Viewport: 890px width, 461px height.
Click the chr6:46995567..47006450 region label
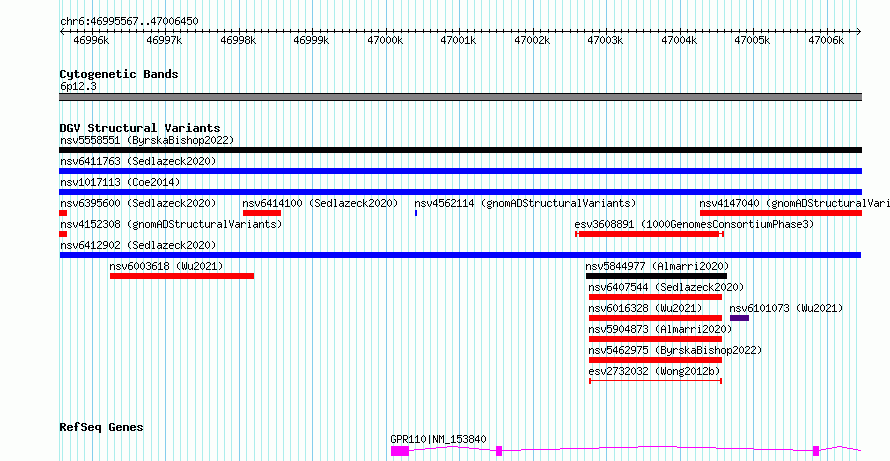(x=129, y=21)
